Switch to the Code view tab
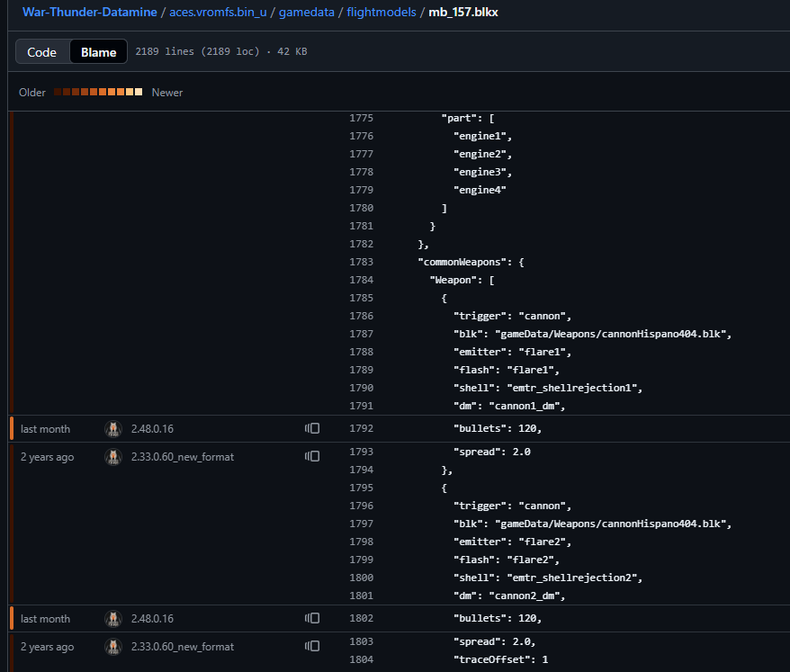 point(42,52)
